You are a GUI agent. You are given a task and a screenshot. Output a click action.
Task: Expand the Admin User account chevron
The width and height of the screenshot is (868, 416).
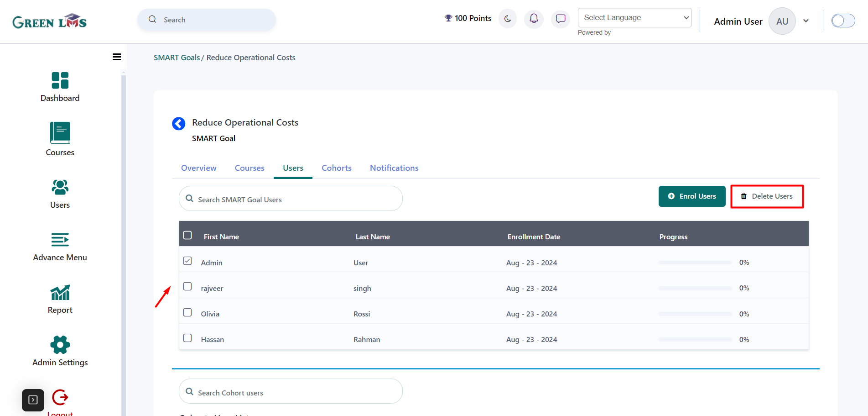coord(806,21)
